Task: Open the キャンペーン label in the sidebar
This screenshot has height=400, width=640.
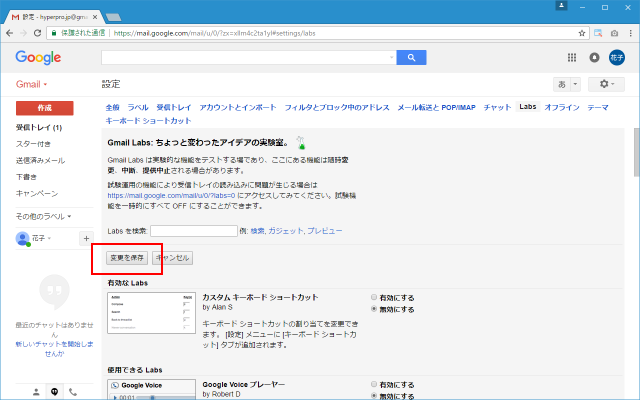Action: (x=37, y=193)
